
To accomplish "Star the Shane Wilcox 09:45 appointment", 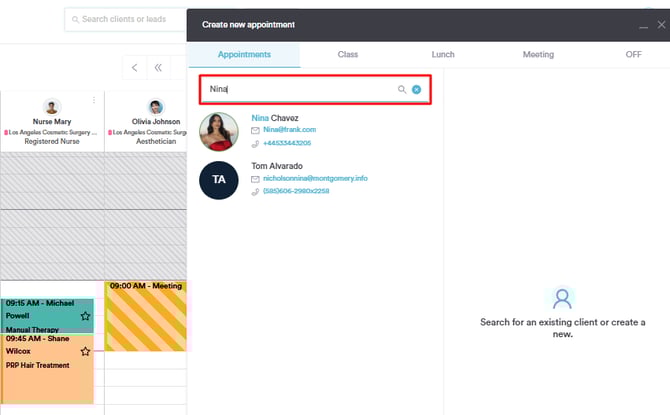I will (85, 351).
